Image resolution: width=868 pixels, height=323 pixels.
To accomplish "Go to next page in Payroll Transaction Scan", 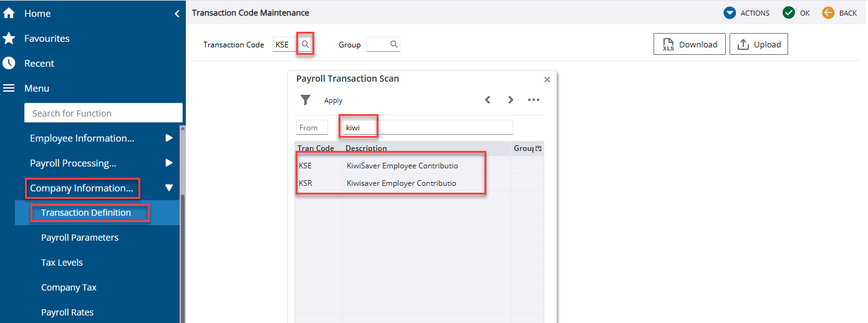I will click(x=510, y=100).
